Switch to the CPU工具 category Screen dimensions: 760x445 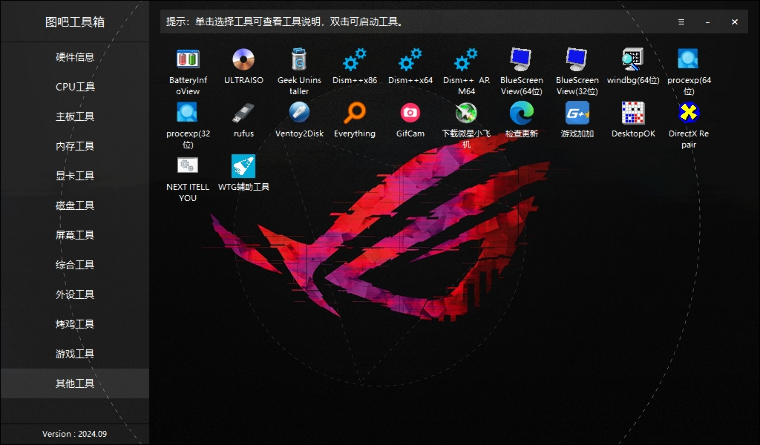point(75,87)
